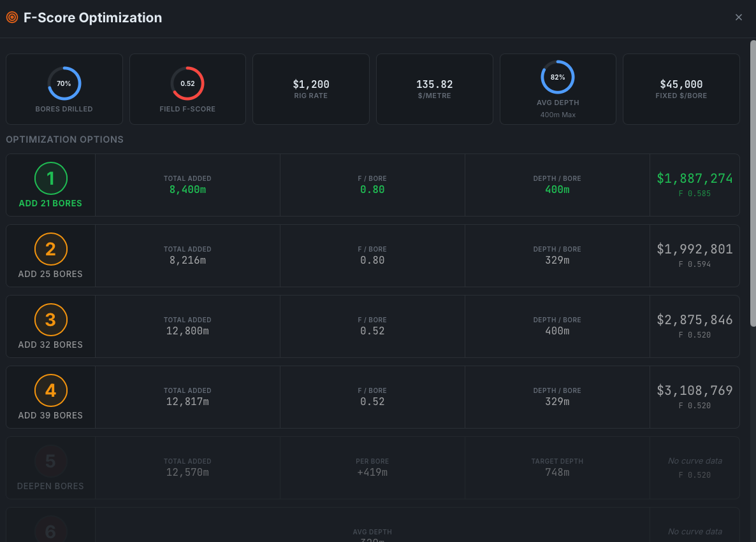756x542 pixels.
Task: Click the 70% Bores Drilled gauge
Action: (64, 83)
